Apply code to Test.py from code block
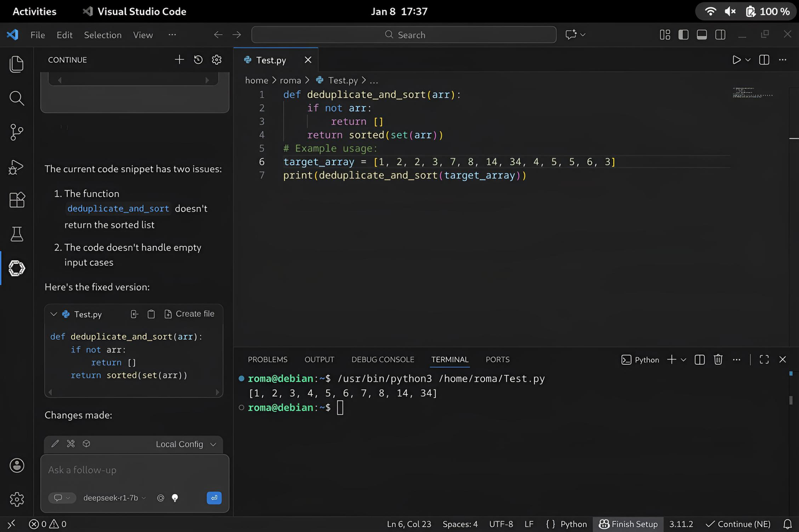The height and width of the screenshot is (532, 799). coord(134,314)
